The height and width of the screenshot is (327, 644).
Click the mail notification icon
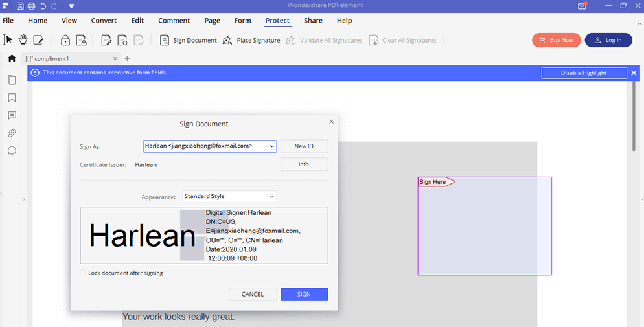(582, 6)
